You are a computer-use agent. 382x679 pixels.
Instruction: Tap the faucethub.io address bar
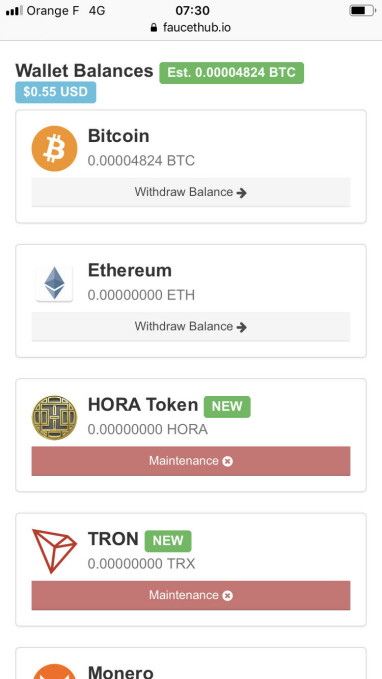pyautogui.click(x=191, y=28)
